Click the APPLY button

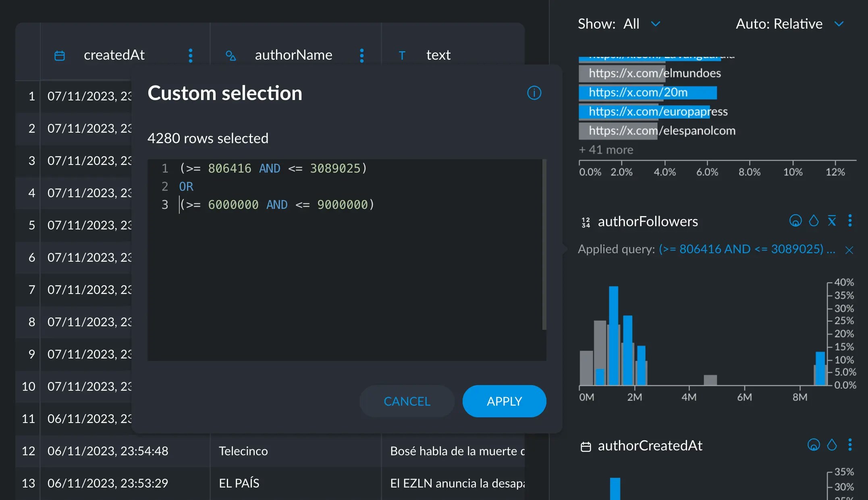coord(504,401)
